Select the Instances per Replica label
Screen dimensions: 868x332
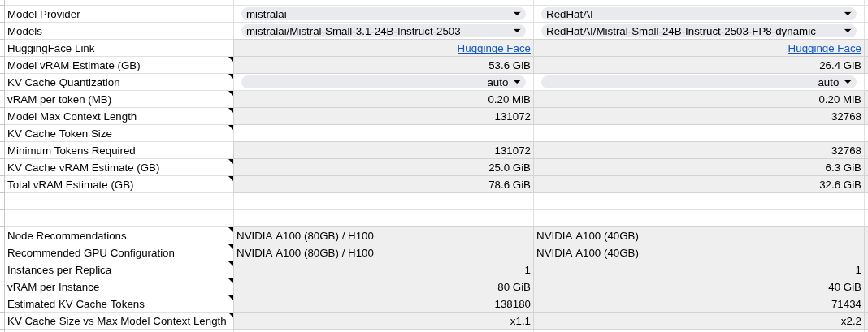click(x=119, y=270)
